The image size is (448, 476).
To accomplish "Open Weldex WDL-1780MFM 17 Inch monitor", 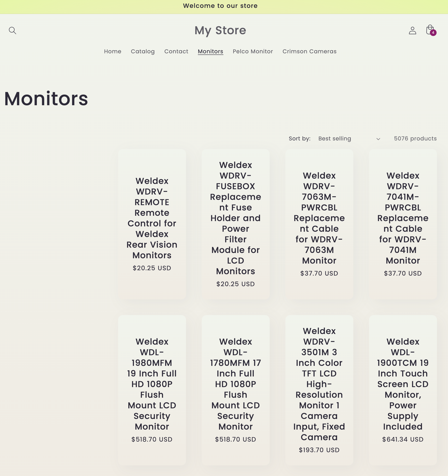I will coord(235,384).
